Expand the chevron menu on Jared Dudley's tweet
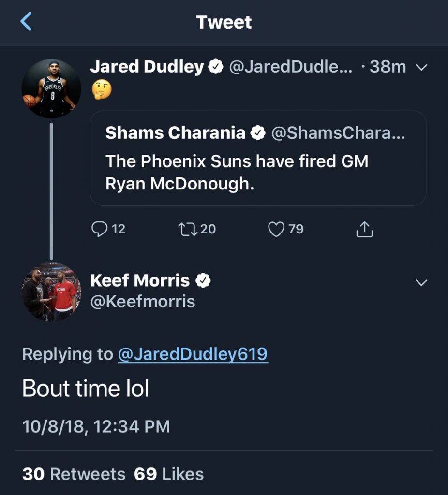Image resolution: width=448 pixels, height=495 pixels. 422,68
